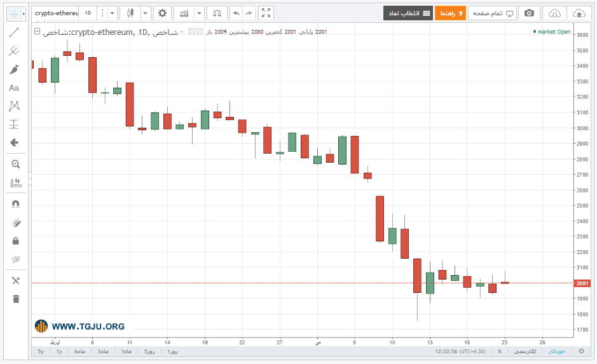Open the chart style dropdown arrow

click(145, 13)
